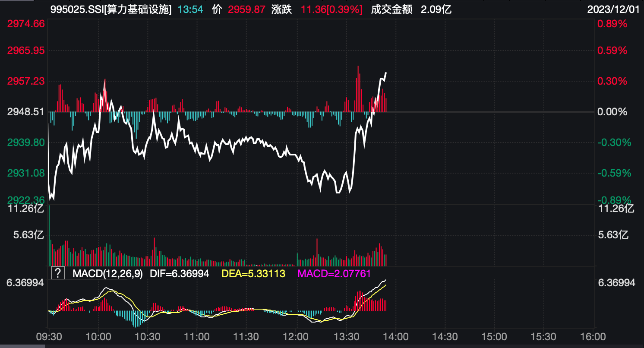Click the 2939.80 price axis label
This screenshot has width=644, height=348.
click(x=26, y=142)
